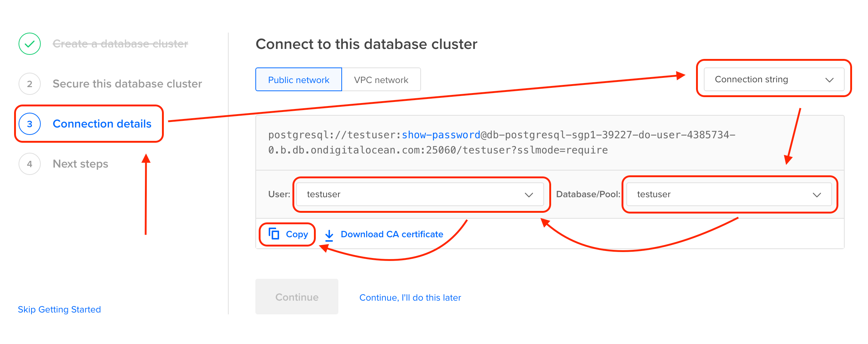Open Download CA certificate

point(392,234)
